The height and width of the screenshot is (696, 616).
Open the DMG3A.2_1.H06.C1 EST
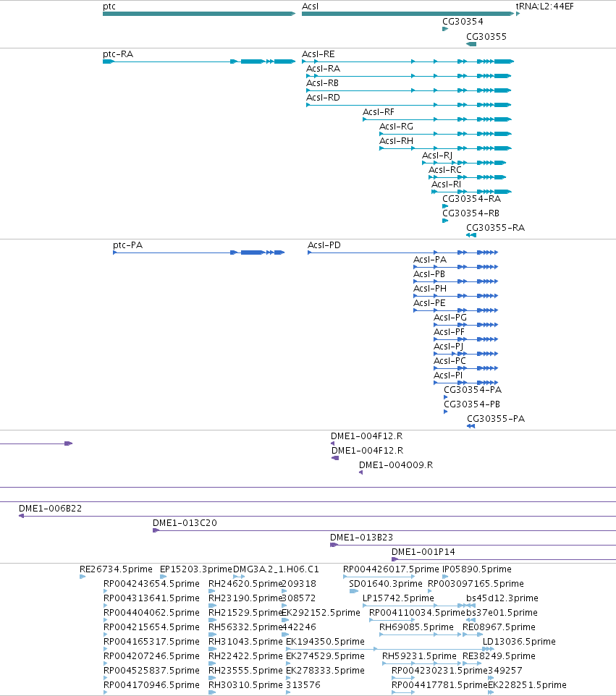pos(239,577)
